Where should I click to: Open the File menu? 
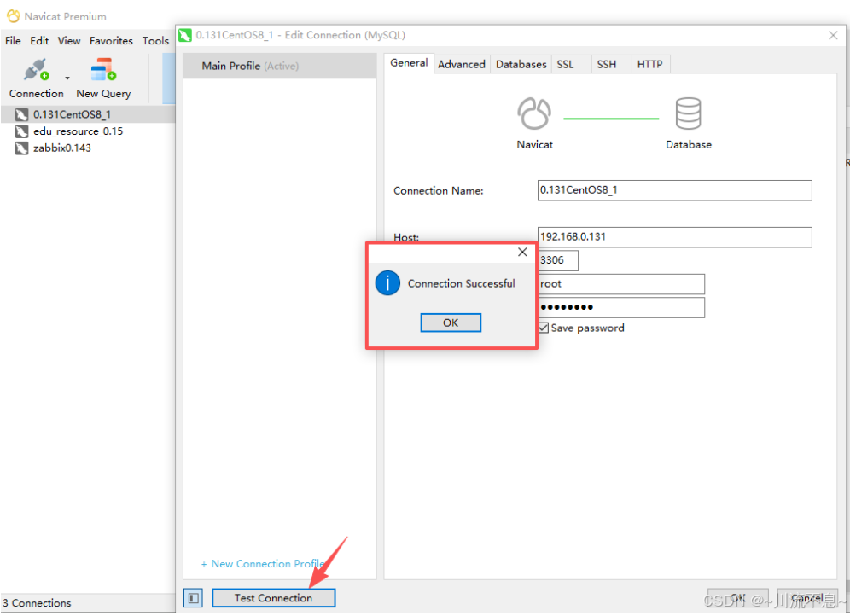tap(13, 41)
